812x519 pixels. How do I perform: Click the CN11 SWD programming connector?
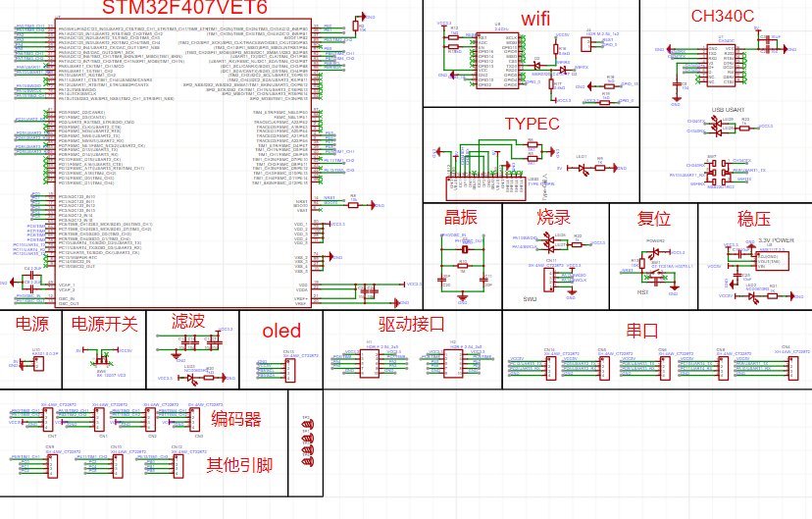point(548,280)
